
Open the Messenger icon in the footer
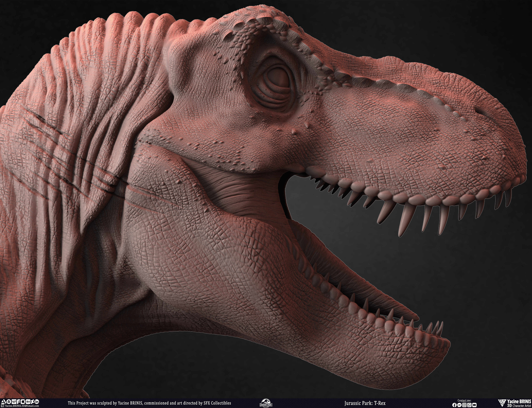459,405
